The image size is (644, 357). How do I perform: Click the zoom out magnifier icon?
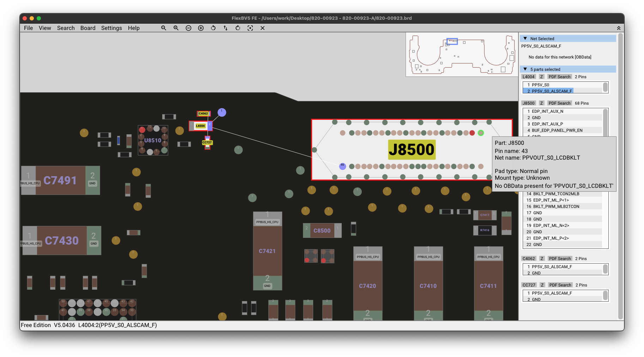[x=164, y=28]
